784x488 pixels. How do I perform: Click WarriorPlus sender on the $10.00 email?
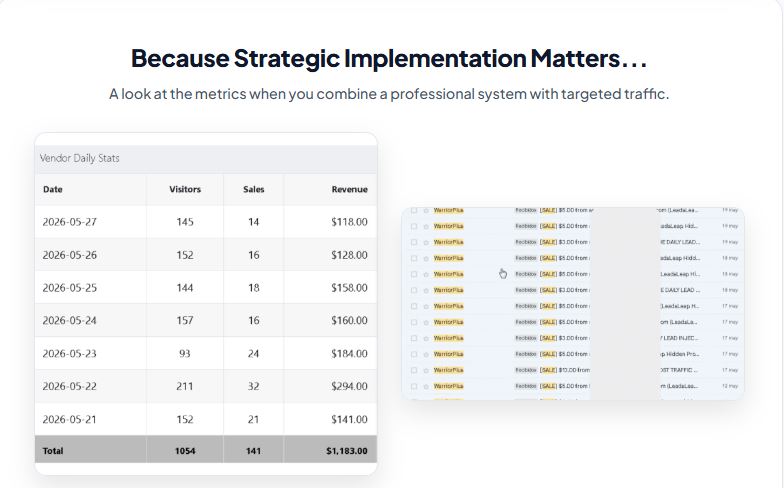pos(448,370)
